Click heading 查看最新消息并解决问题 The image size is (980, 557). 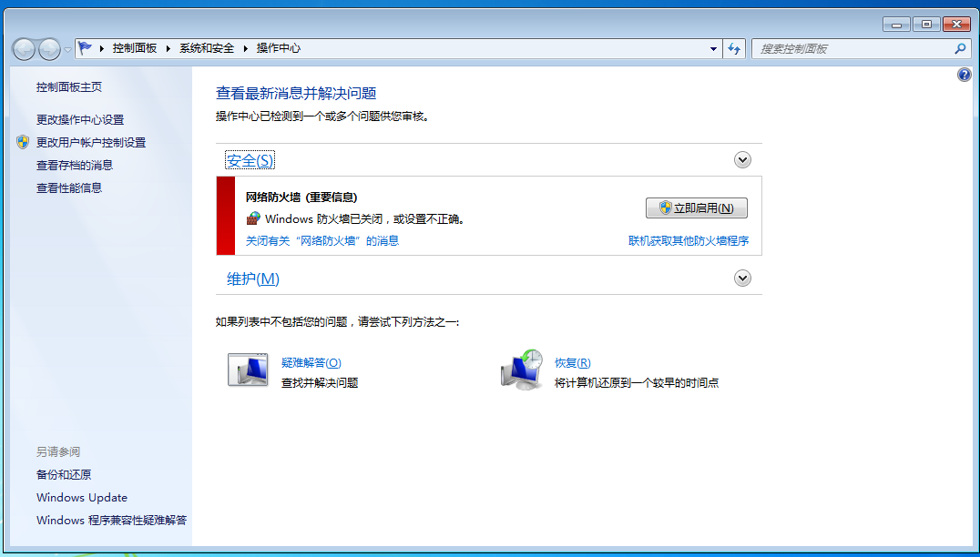(296, 94)
